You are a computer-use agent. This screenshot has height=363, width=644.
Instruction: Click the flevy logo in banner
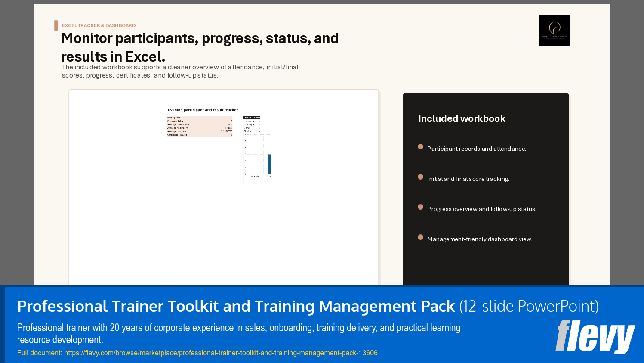pos(595,336)
